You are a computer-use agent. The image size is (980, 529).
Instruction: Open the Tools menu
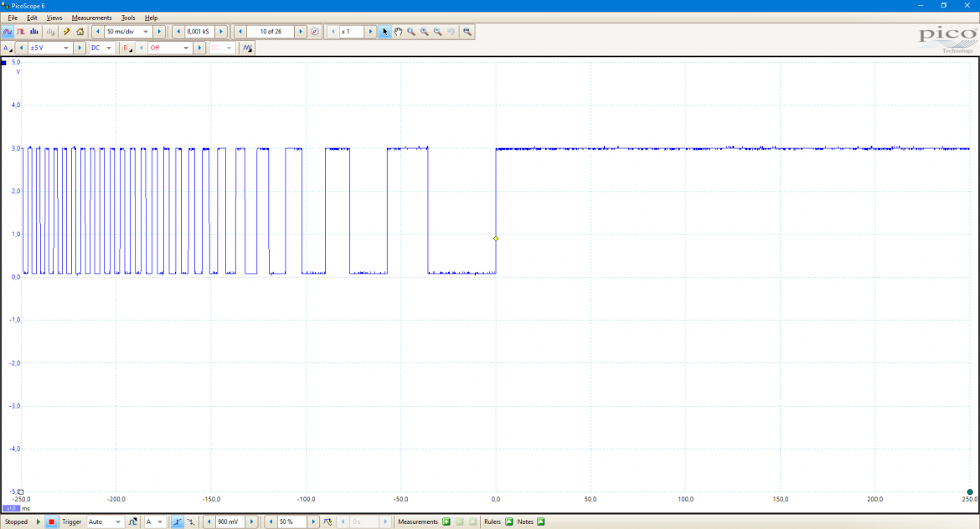127,18
